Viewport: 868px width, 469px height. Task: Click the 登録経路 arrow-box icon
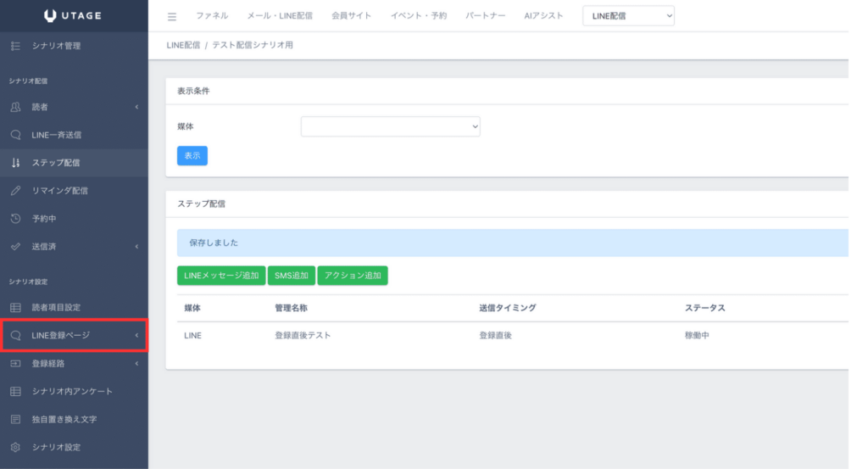tap(15, 363)
